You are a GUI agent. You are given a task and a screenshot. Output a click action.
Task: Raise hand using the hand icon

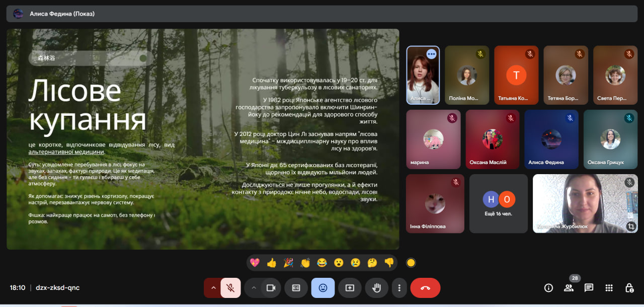[x=376, y=288]
